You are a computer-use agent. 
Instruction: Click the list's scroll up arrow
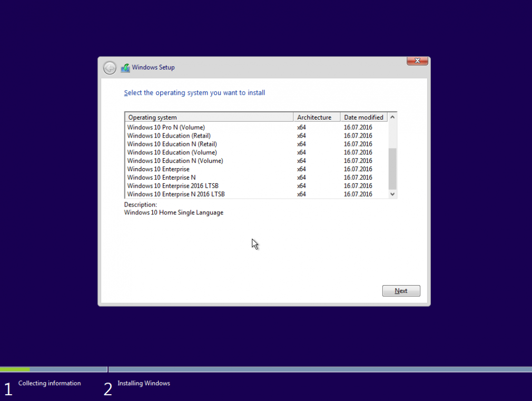click(x=392, y=117)
